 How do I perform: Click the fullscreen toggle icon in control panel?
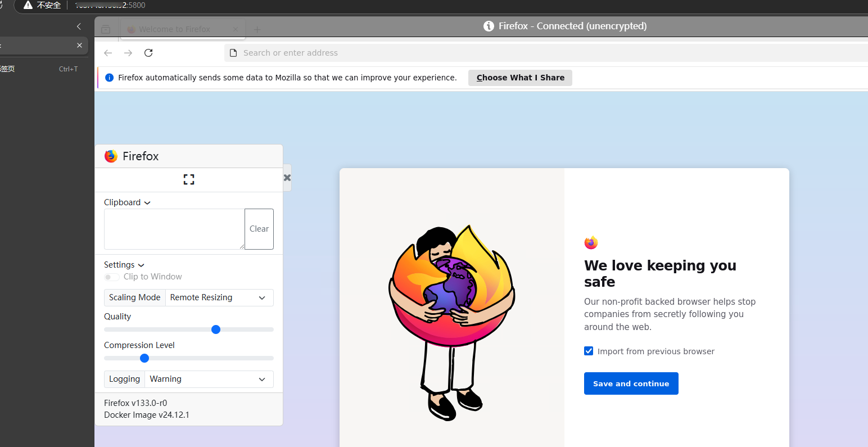pyautogui.click(x=189, y=179)
